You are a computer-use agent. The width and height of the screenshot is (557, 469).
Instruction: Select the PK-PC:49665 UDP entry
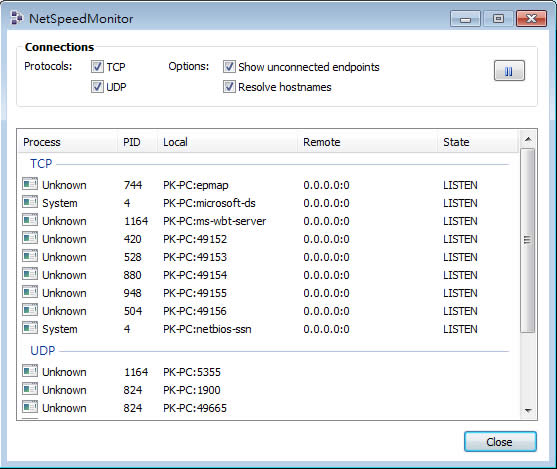click(x=195, y=408)
